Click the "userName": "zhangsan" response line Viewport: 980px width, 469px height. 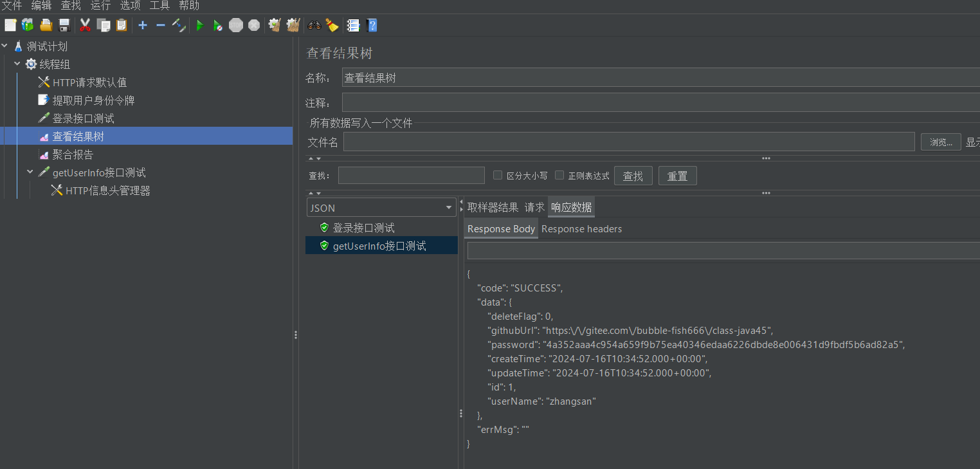[541, 401]
